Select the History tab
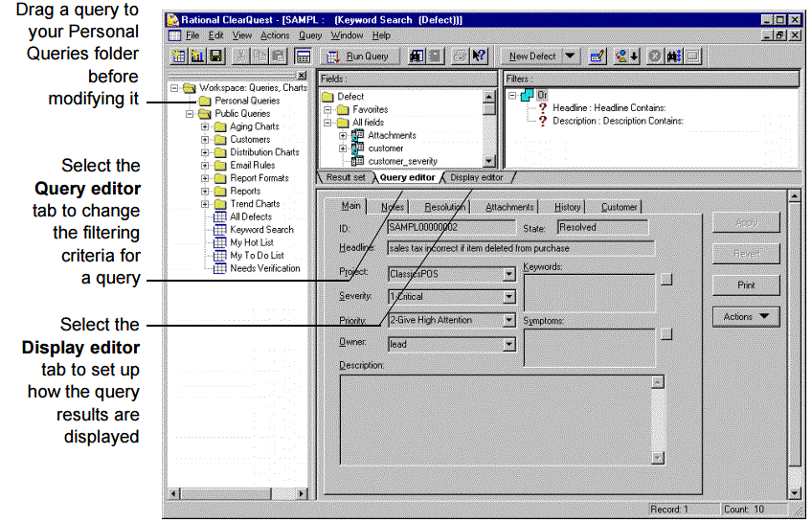 tap(567, 207)
